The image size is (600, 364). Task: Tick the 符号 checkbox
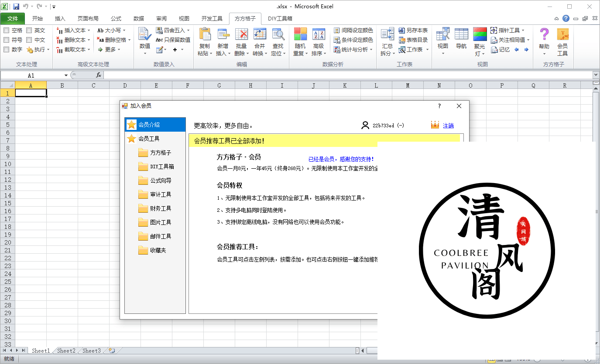pos(6,40)
